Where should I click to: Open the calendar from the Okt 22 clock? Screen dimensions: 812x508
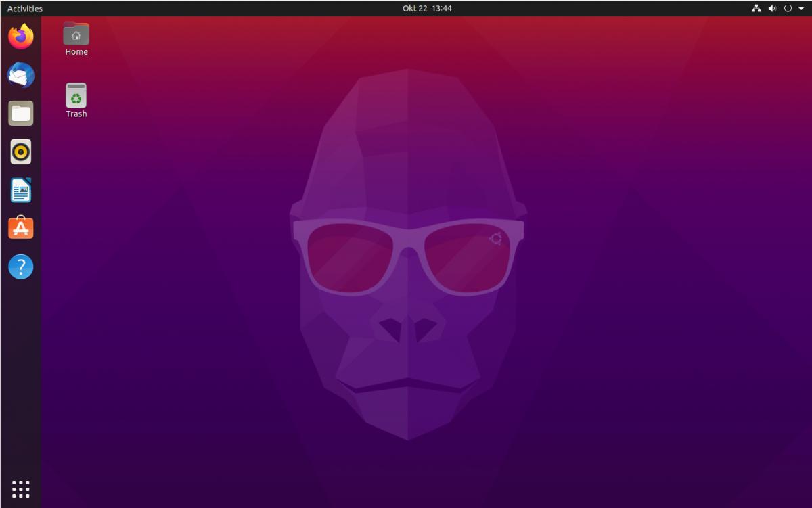click(427, 9)
